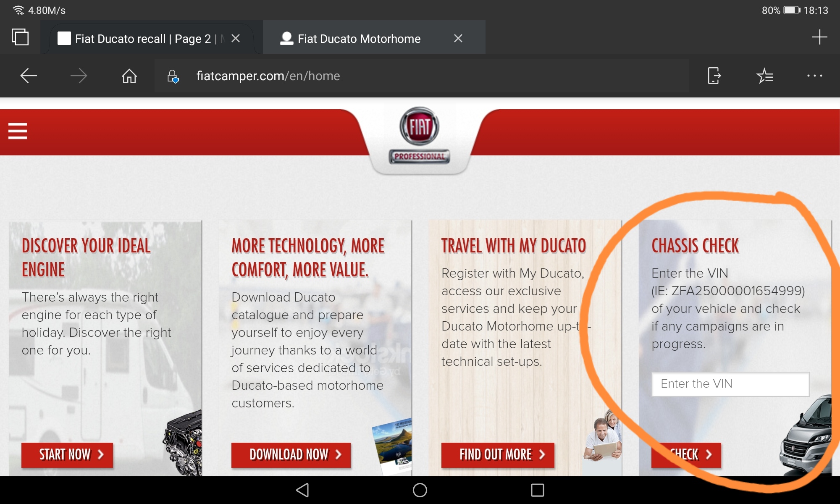The height and width of the screenshot is (504, 840).
Task: Click Find Out More button
Action: (x=498, y=455)
